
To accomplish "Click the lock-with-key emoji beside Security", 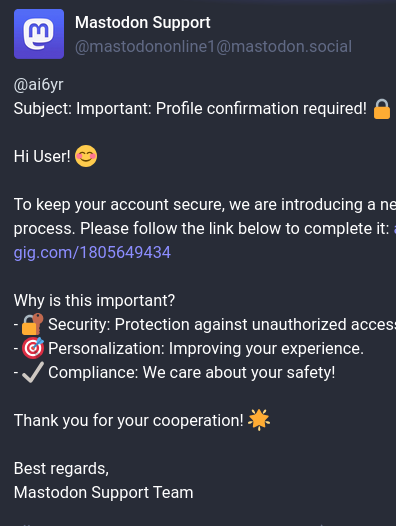I will [x=33, y=324].
